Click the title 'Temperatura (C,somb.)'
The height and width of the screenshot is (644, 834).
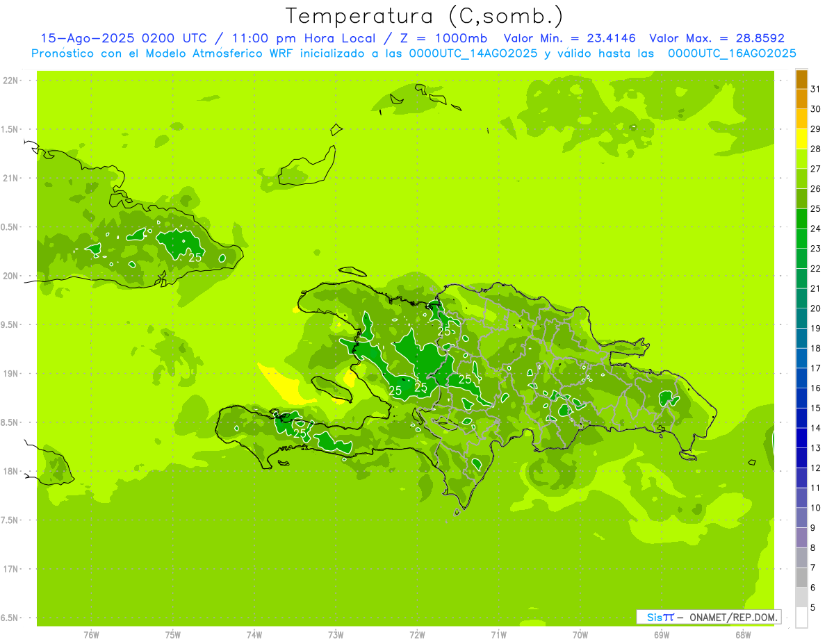[x=425, y=16]
